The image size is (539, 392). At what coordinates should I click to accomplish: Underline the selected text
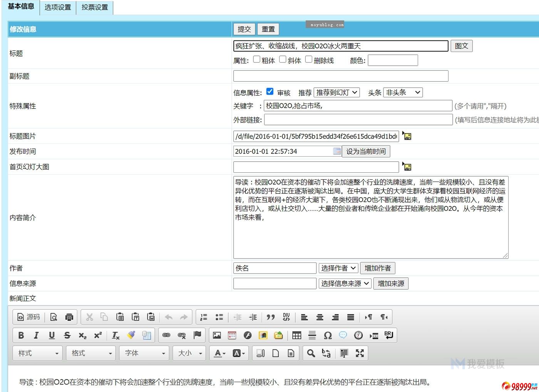pyautogui.click(x=52, y=335)
